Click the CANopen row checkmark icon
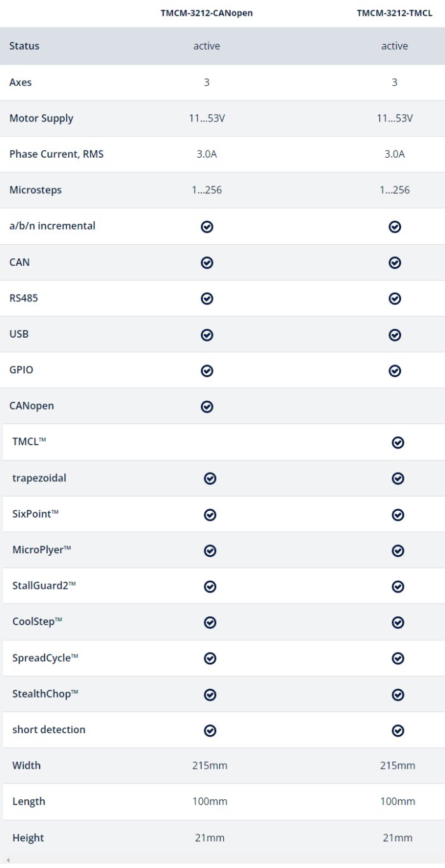The height and width of the screenshot is (868, 445). click(207, 406)
